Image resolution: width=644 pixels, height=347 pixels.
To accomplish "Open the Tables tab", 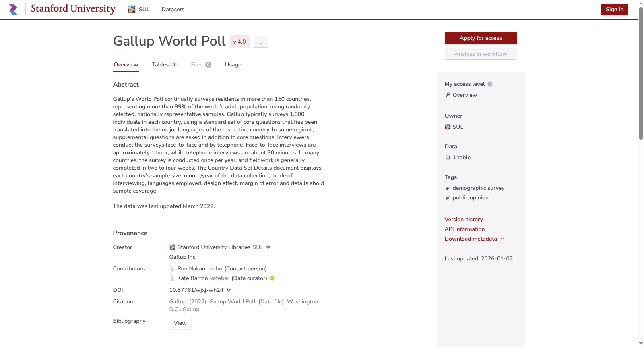I will 164,64.
